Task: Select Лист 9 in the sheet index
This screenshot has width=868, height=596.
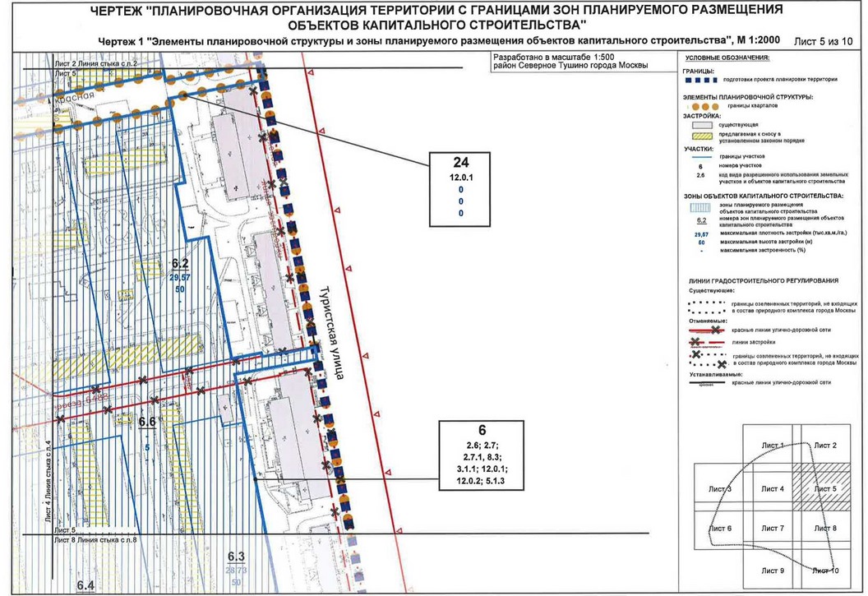Action: click(772, 571)
